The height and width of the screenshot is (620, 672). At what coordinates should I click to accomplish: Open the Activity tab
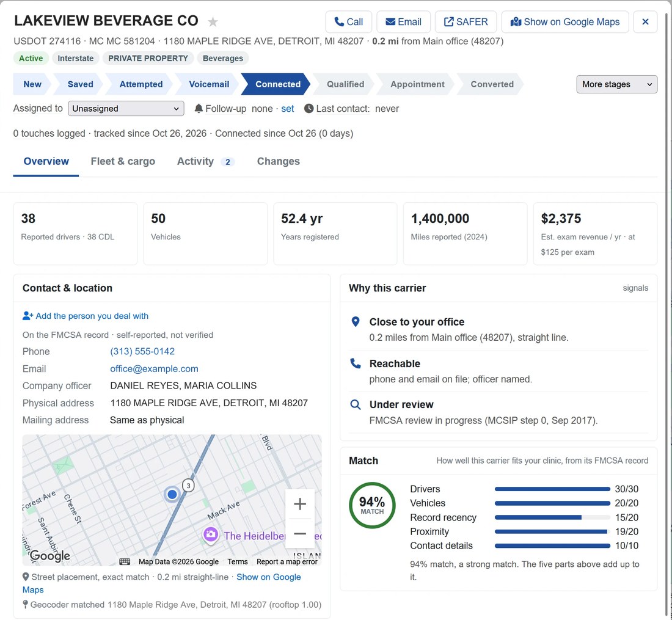[205, 161]
